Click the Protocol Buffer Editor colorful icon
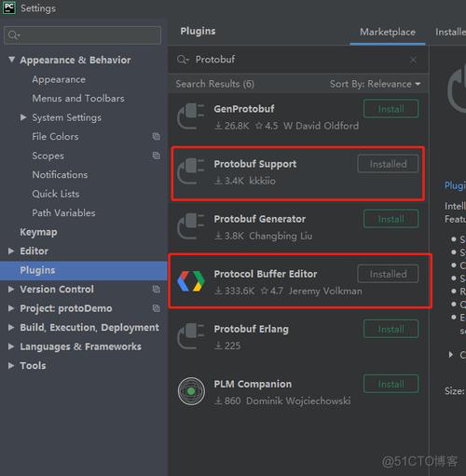The height and width of the screenshot is (476, 466). (191, 281)
